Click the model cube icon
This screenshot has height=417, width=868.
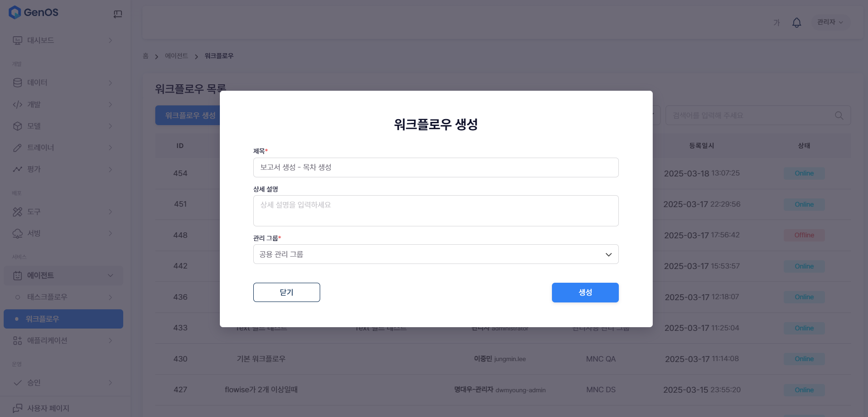(x=17, y=126)
